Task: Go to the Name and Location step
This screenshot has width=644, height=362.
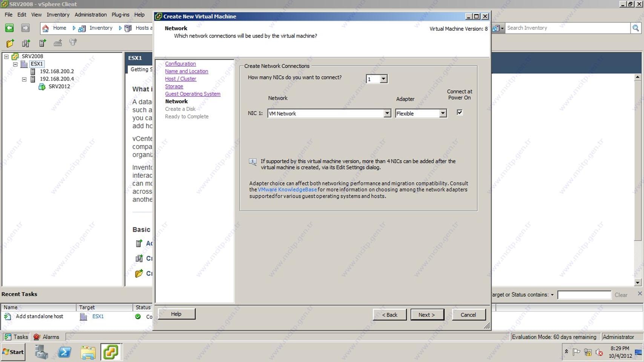Action: click(186, 71)
